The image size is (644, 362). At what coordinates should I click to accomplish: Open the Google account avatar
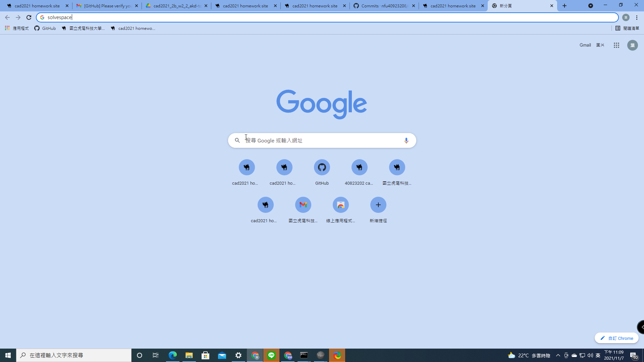click(633, 45)
